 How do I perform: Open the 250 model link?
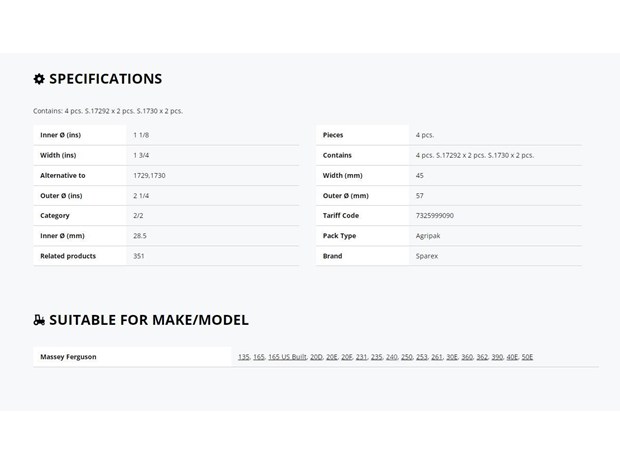(406, 357)
